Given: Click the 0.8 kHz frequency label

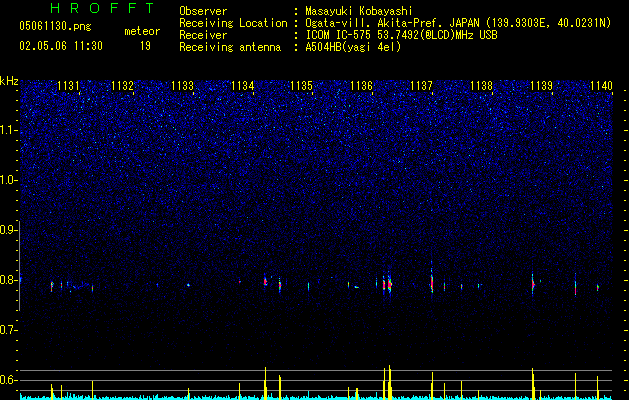Looking at the screenshot, I should (x=8, y=280).
